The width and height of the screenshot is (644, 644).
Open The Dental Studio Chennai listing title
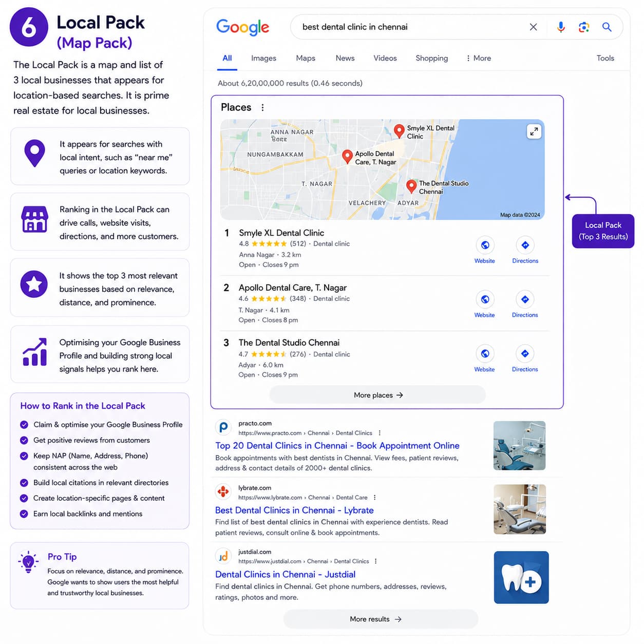[x=289, y=343]
